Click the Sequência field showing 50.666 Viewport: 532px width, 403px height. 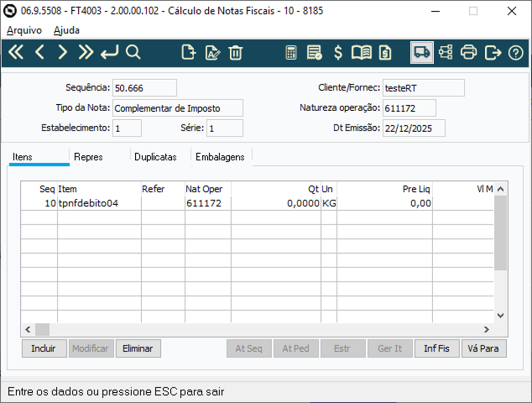[144, 88]
